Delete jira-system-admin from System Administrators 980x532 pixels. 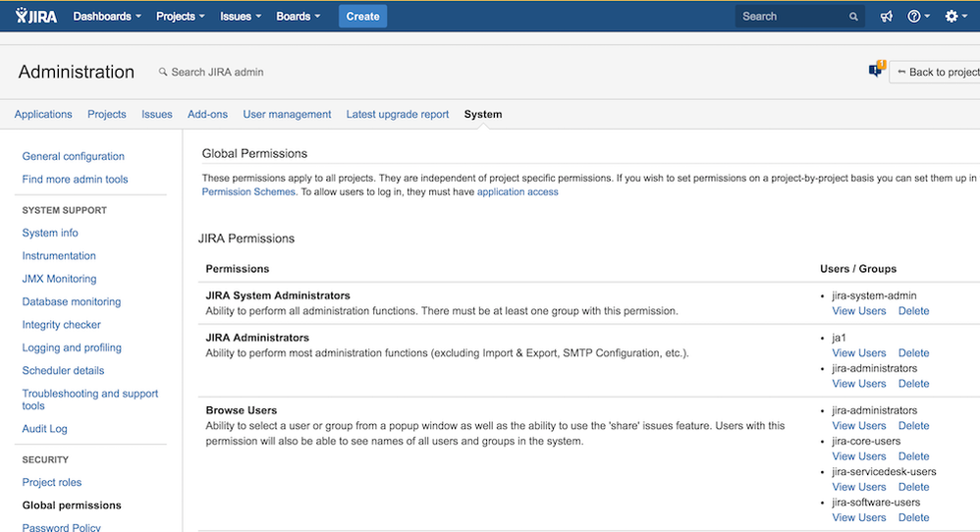click(x=914, y=311)
